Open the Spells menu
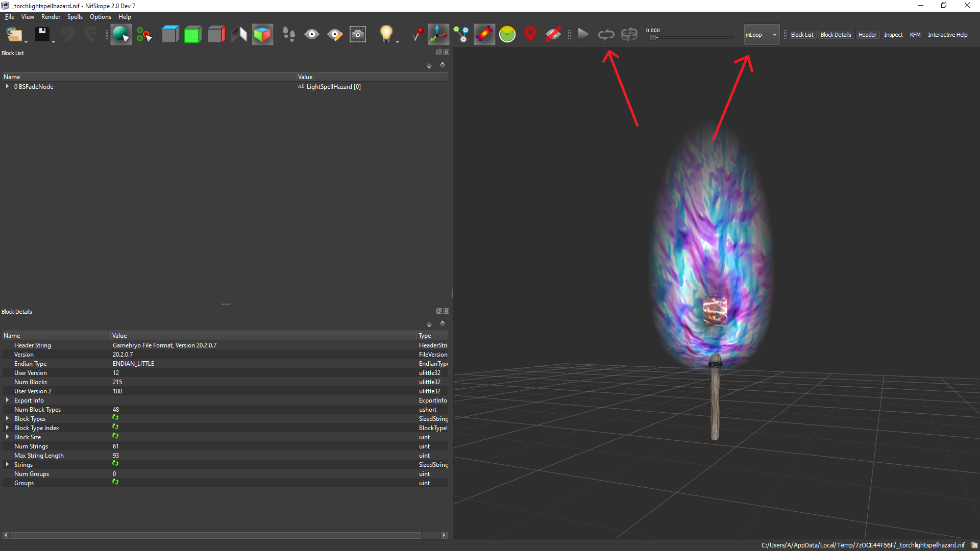980x551 pixels. (x=75, y=17)
